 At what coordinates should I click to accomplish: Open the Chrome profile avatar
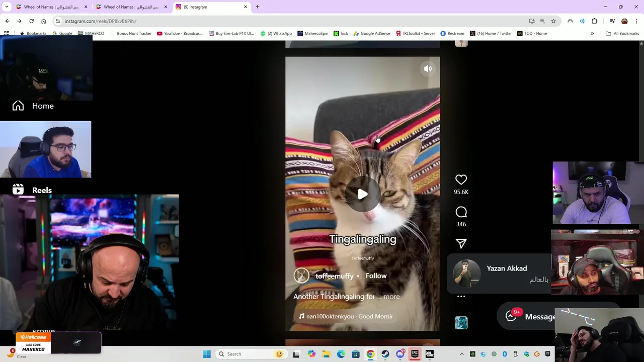(624, 21)
